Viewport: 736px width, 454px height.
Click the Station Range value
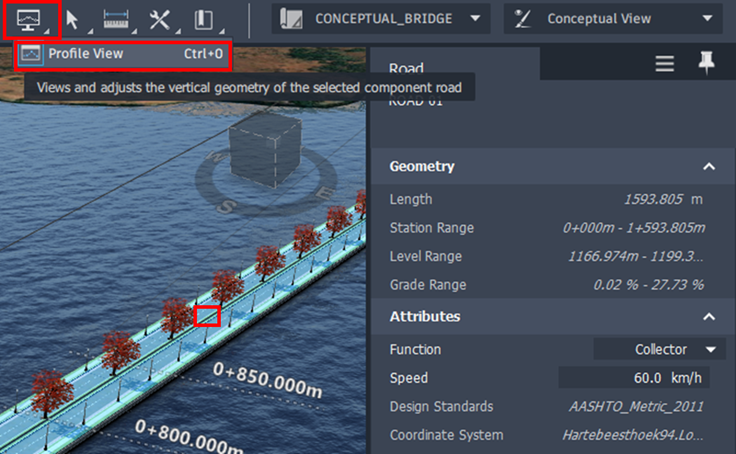click(x=634, y=228)
